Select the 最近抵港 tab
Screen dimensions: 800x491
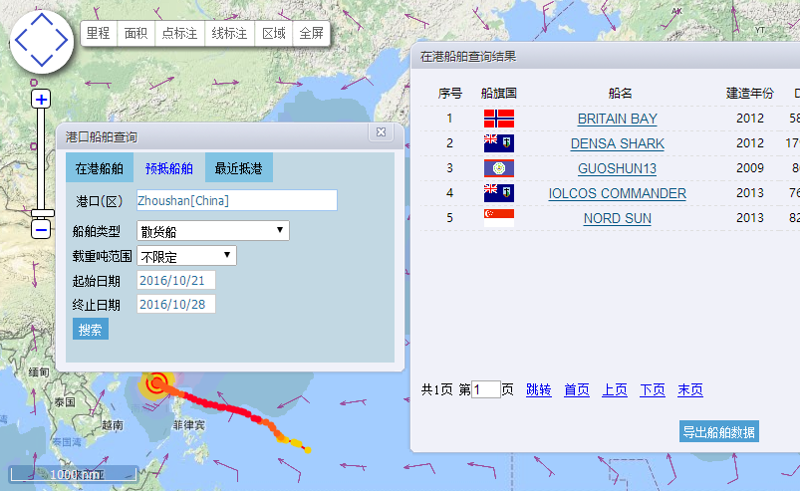pyautogui.click(x=238, y=168)
